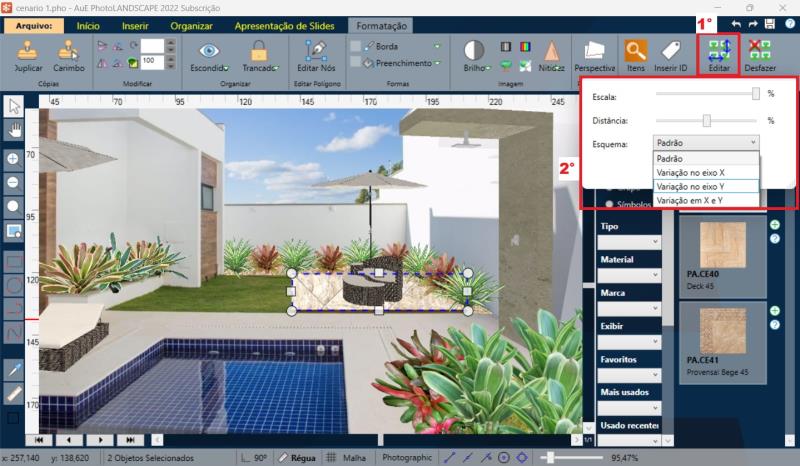Toggle the Borda checkbox
This screenshot has height=466, width=800.
pos(356,46)
